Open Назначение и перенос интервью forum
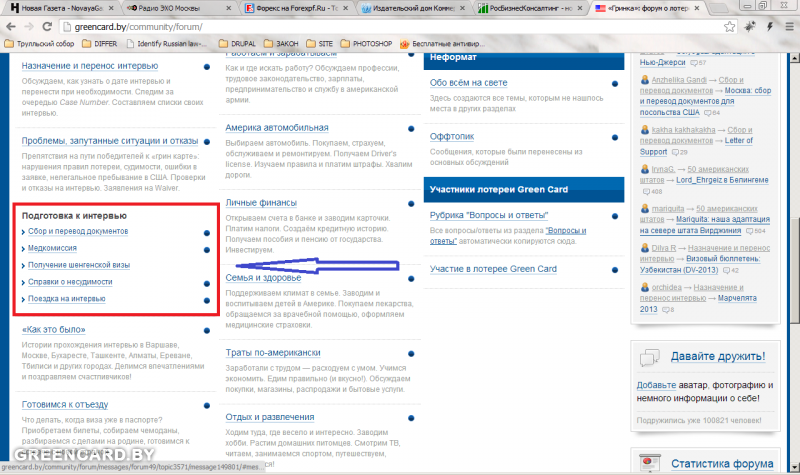 point(90,66)
